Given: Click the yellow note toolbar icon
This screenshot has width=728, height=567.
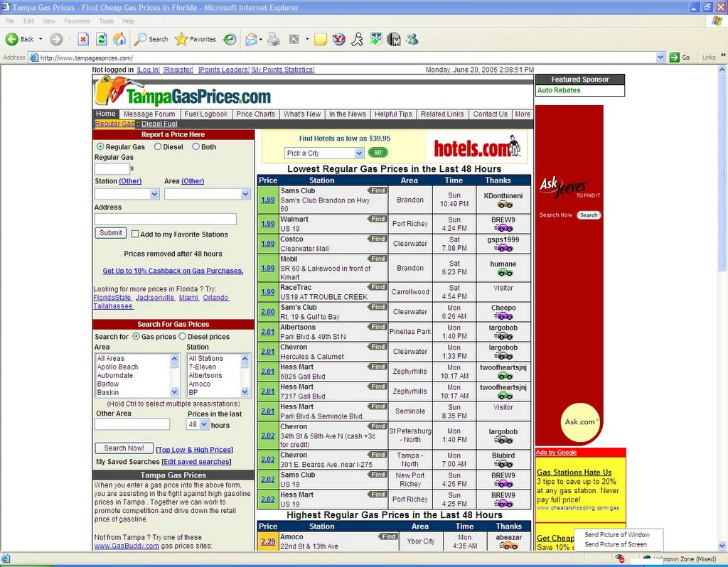Looking at the screenshot, I should [321, 40].
